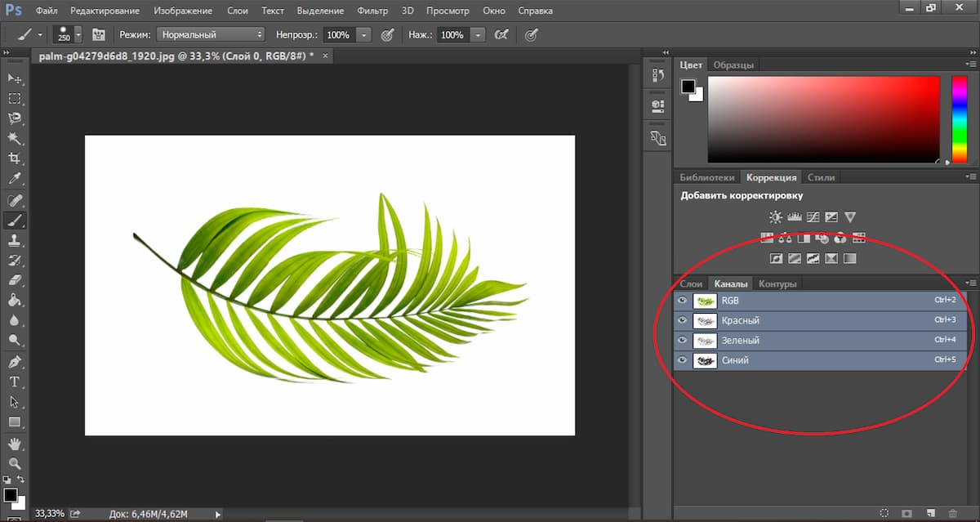980x522 pixels.
Task: Select the Eraser tool
Action: (15, 280)
